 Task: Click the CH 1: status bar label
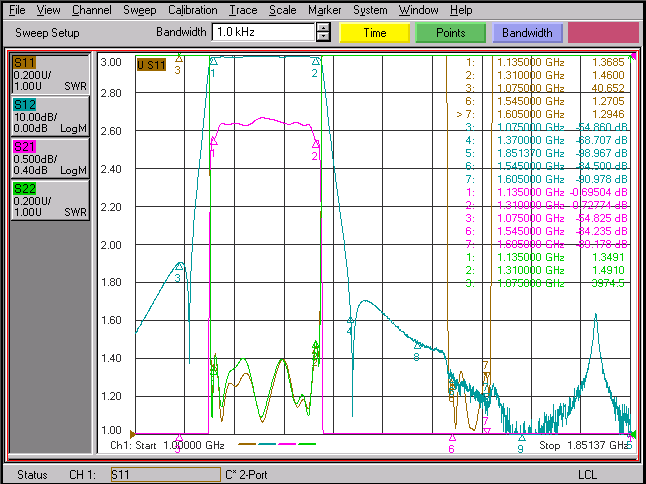[82, 475]
